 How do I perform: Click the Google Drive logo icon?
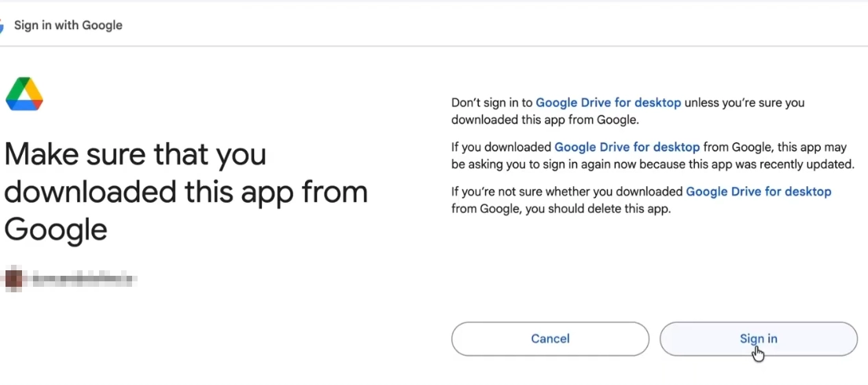(x=24, y=94)
